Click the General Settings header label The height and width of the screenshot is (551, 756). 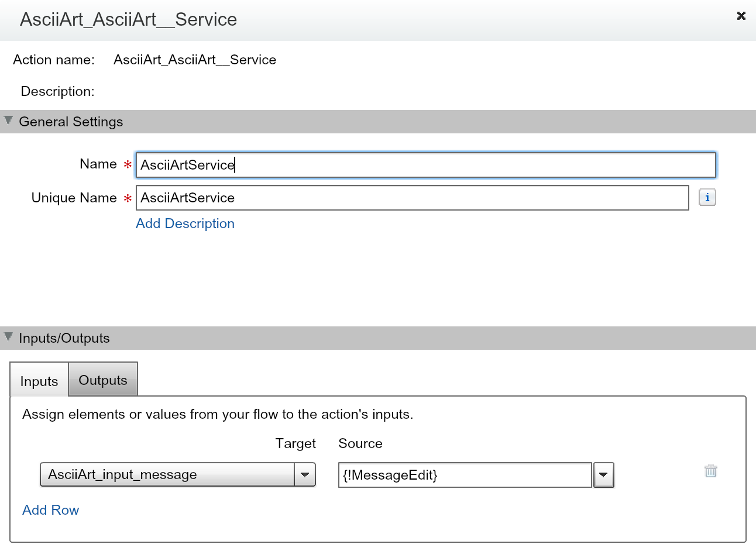71,122
